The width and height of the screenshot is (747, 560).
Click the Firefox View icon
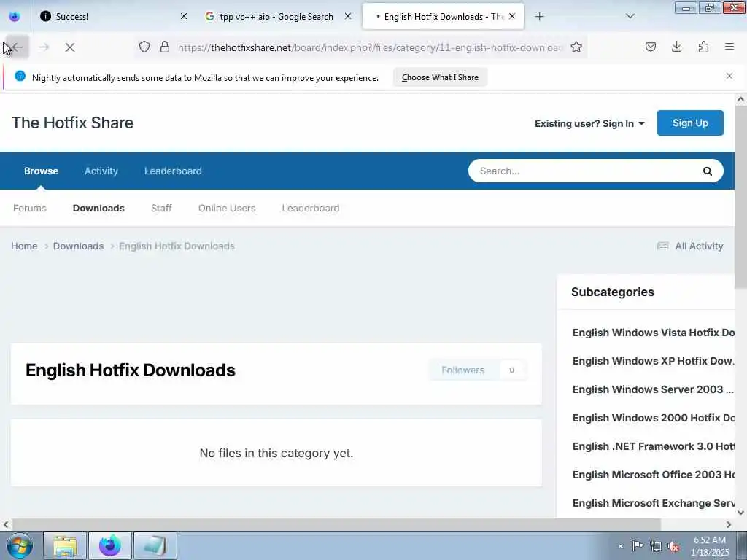(x=15, y=17)
